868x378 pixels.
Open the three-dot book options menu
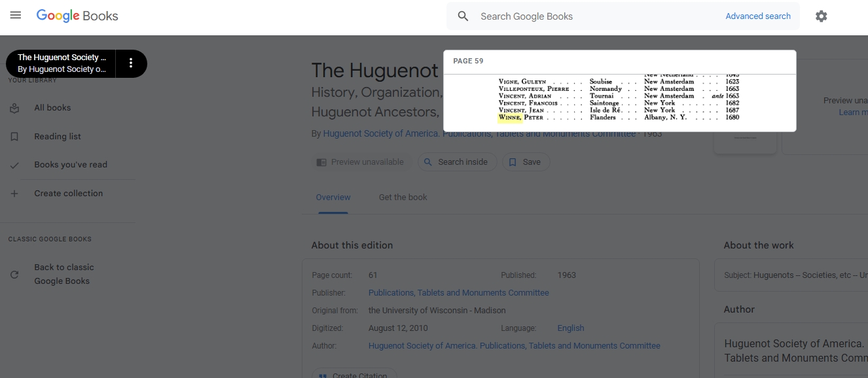pyautogui.click(x=131, y=63)
